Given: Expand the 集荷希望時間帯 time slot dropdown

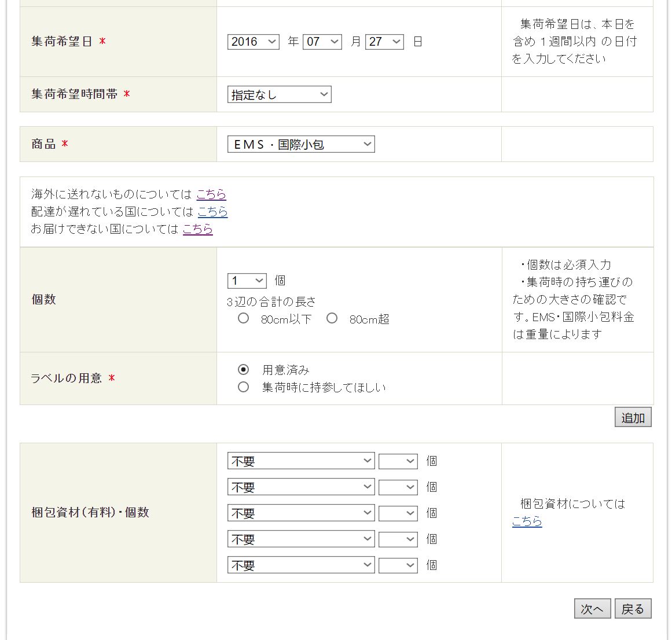Looking at the screenshot, I should point(279,95).
